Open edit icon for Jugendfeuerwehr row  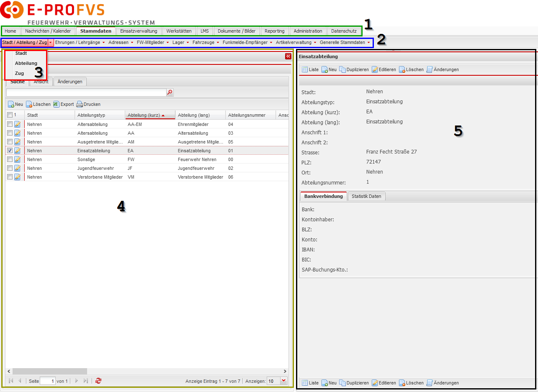click(17, 168)
